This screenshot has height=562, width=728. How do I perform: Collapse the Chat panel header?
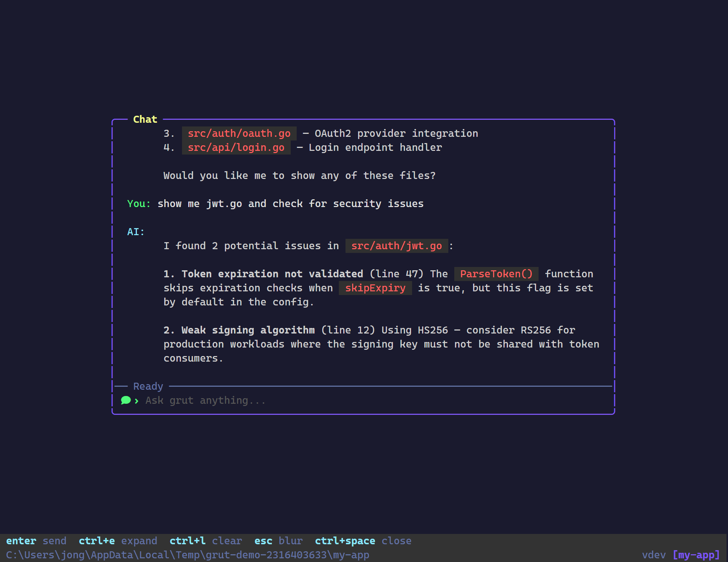tap(145, 119)
